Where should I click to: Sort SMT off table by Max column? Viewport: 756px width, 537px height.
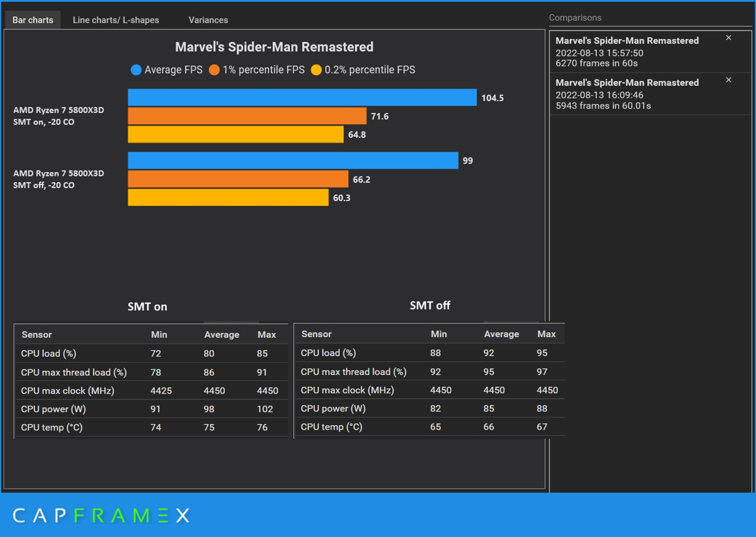pyautogui.click(x=546, y=334)
